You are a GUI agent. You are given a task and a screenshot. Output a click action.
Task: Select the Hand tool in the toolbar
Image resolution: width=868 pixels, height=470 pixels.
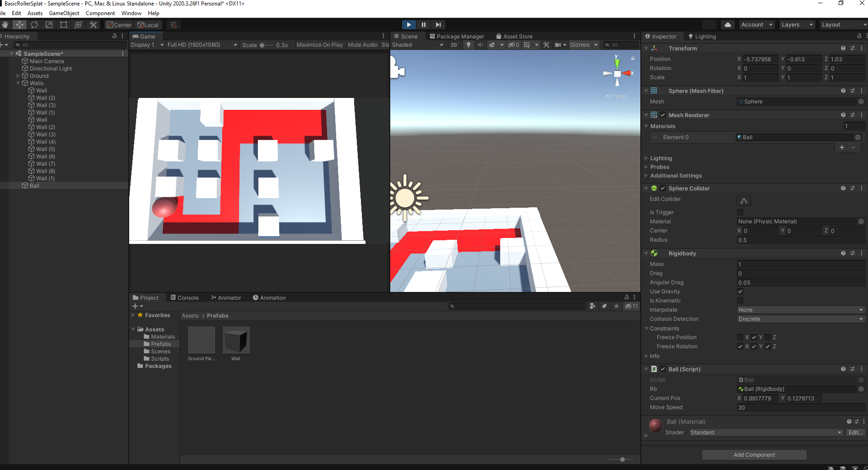point(5,24)
